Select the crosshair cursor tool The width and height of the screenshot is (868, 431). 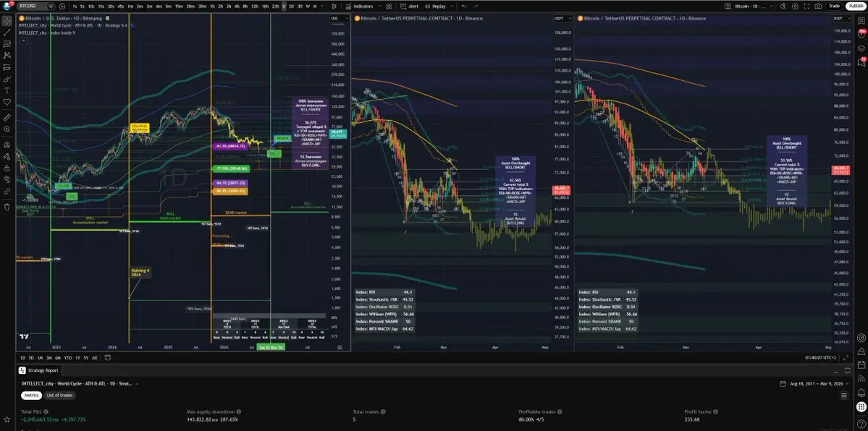[x=7, y=21]
